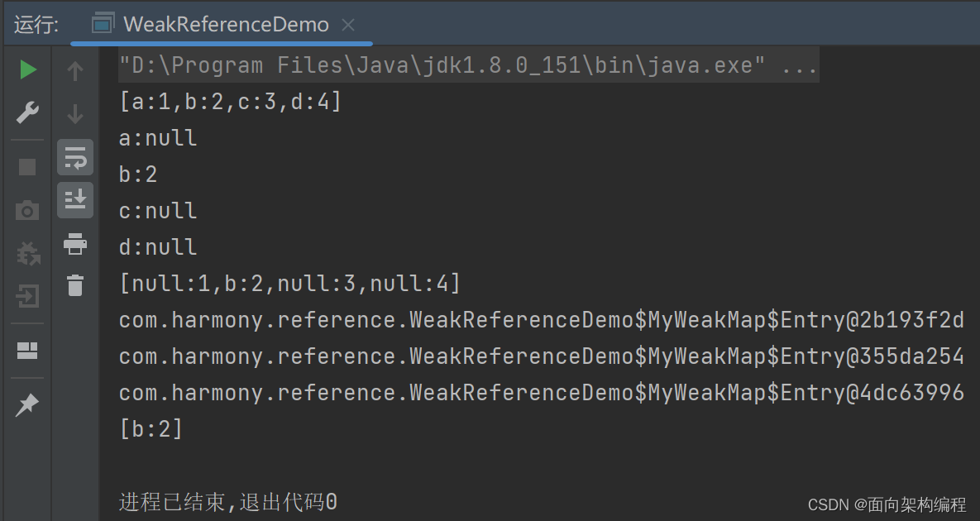
Task: Toggle the Use Soft Wraps option
Action: tap(75, 156)
